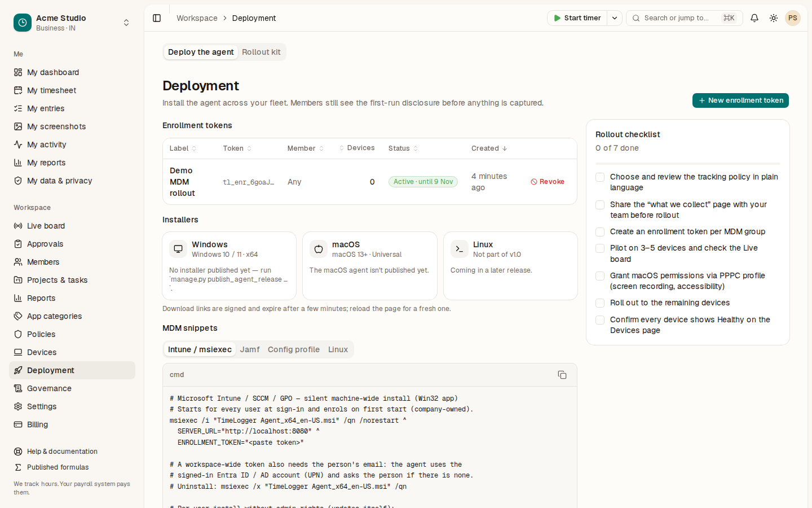Open the notifications bell

(754, 18)
